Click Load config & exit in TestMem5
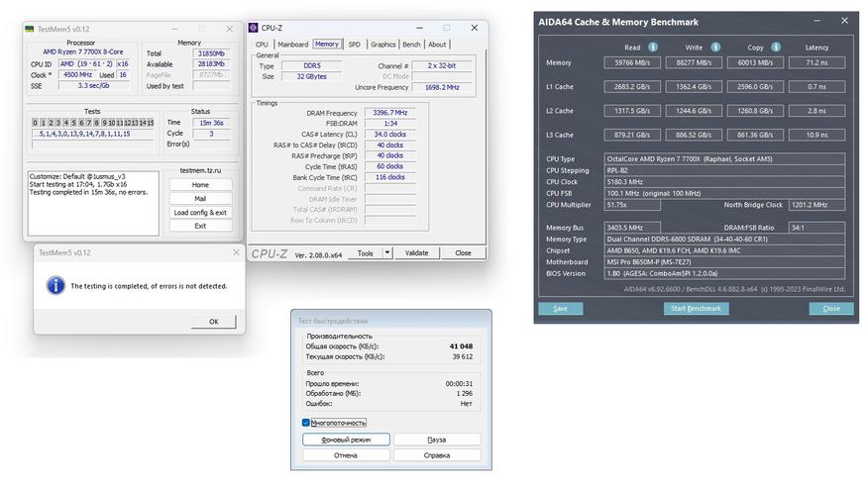The width and height of the screenshot is (868, 488). pos(200,212)
